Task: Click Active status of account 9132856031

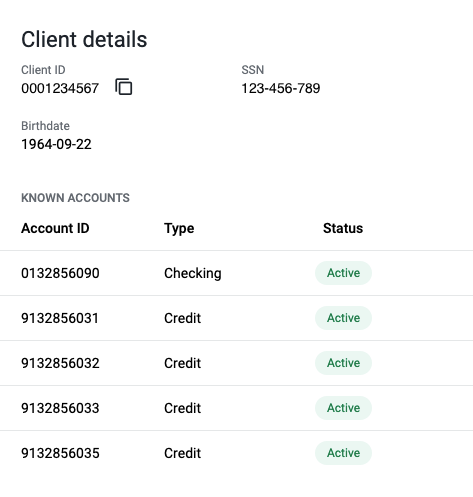Action: pyautogui.click(x=343, y=318)
